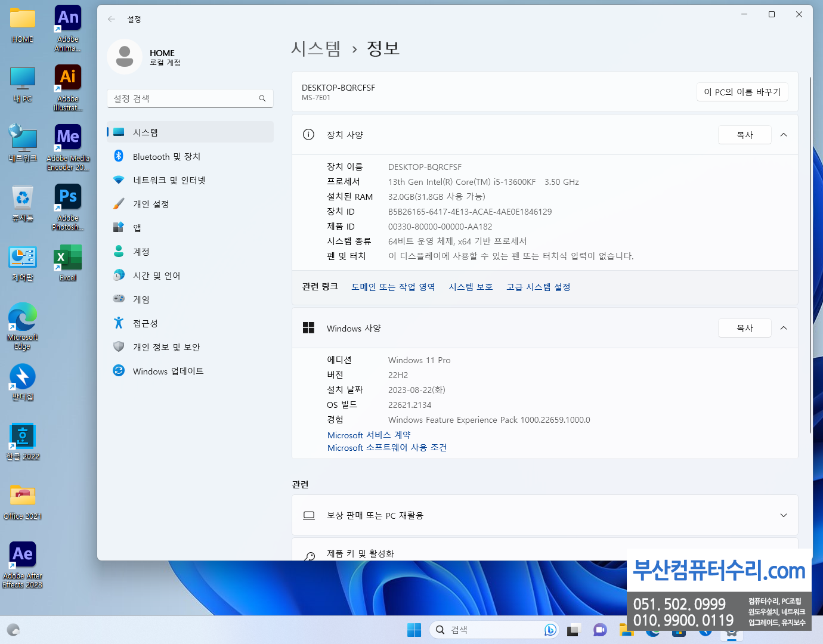Open Task View on the taskbar
This screenshot has width=823, height=644.
(574, 630)
